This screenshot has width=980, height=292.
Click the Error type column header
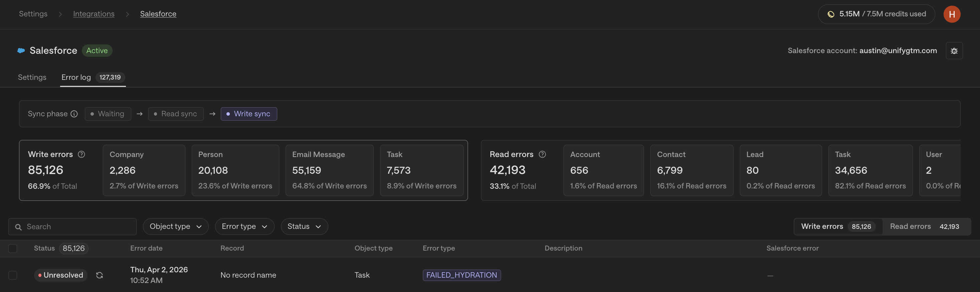click(439, 249)
